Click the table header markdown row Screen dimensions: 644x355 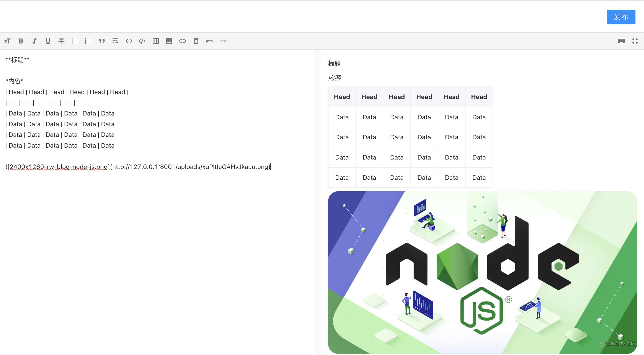67,92
